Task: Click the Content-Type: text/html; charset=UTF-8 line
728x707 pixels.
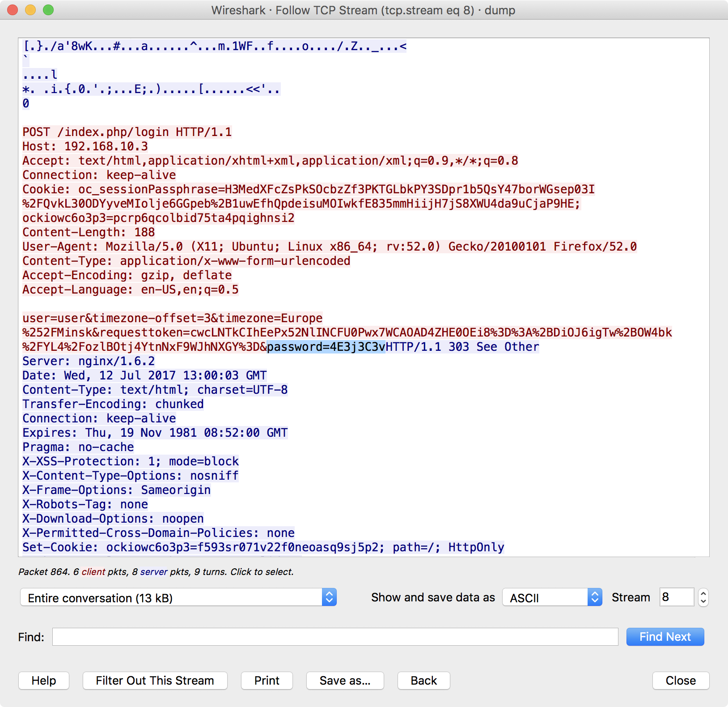Action: point(155,390)
